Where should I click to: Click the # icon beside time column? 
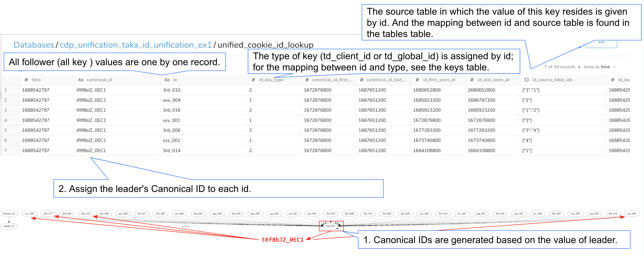pyautogui.click(x=26, y=80)
